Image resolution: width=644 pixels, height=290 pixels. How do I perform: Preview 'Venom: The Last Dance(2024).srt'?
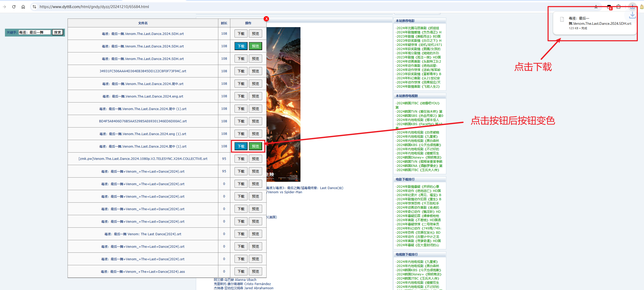click(x=255, y=234)
